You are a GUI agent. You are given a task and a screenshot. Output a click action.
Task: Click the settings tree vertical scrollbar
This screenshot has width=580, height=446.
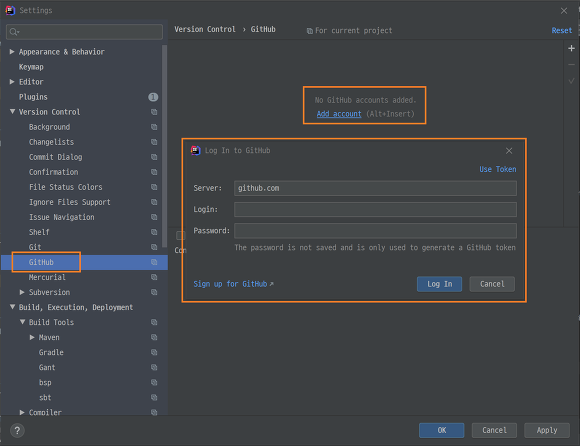(164, 147)
